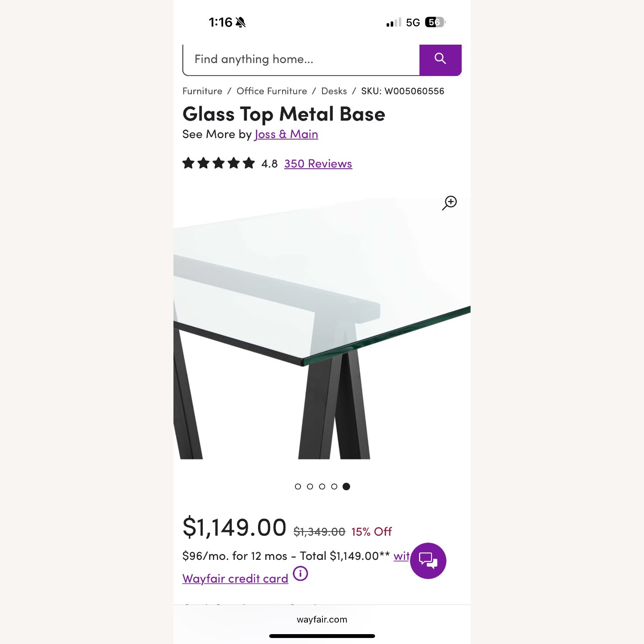Visit the Joss & Main brand page
This screenshot has width=644, height=644.
(286, 134)
